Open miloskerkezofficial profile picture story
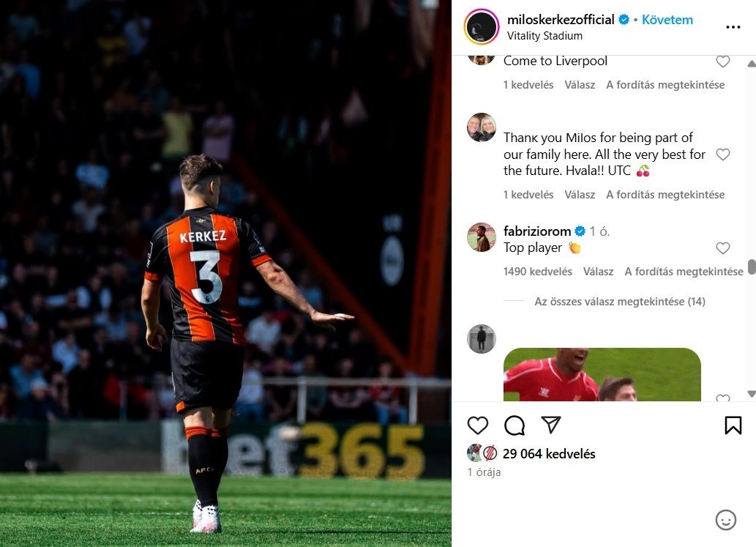The image size is (756, 547). (x=481, y=27)
